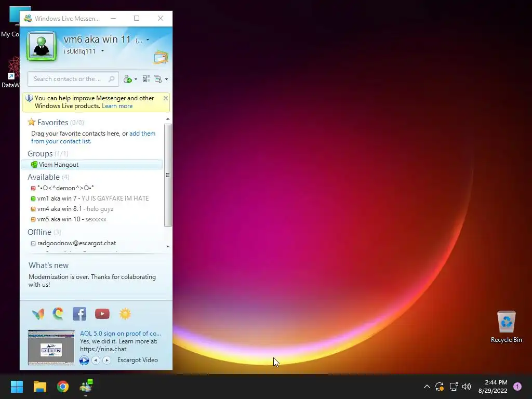Click the What's new heading
Viewport: 532px width, 399px height.
coord(48,265)
